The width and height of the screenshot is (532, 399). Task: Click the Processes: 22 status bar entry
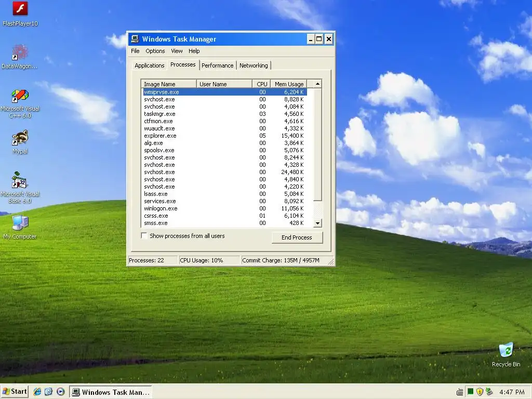(152, 260)
